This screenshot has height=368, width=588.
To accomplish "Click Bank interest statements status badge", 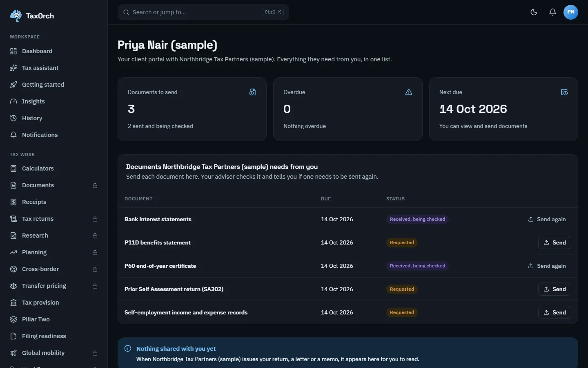I will (417, 219).
